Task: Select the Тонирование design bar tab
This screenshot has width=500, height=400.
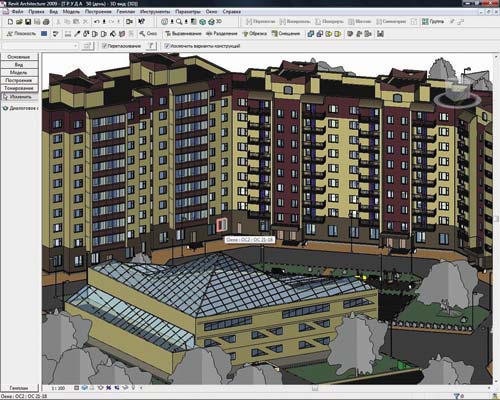Action: click(19, 88)
